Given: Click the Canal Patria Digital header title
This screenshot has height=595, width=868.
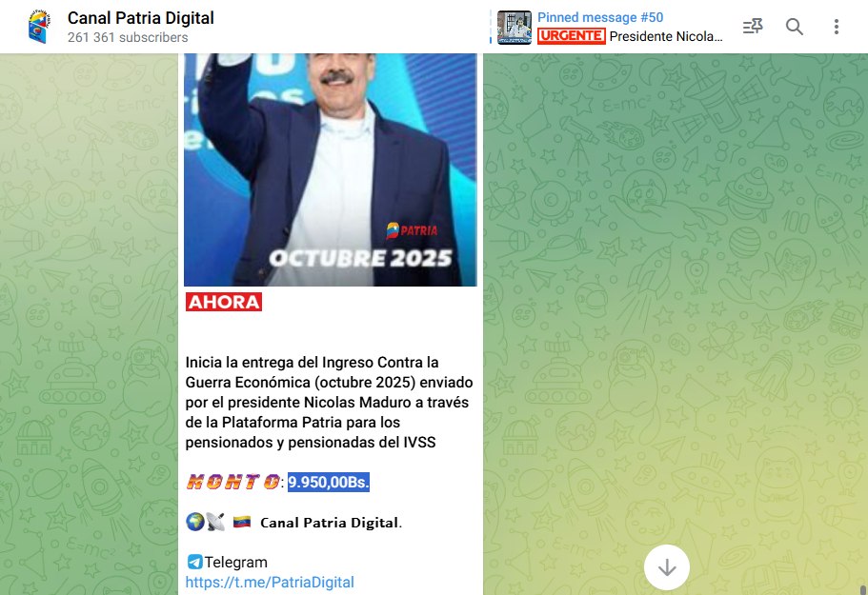Looking at the screenshot, I should (141, 18).
